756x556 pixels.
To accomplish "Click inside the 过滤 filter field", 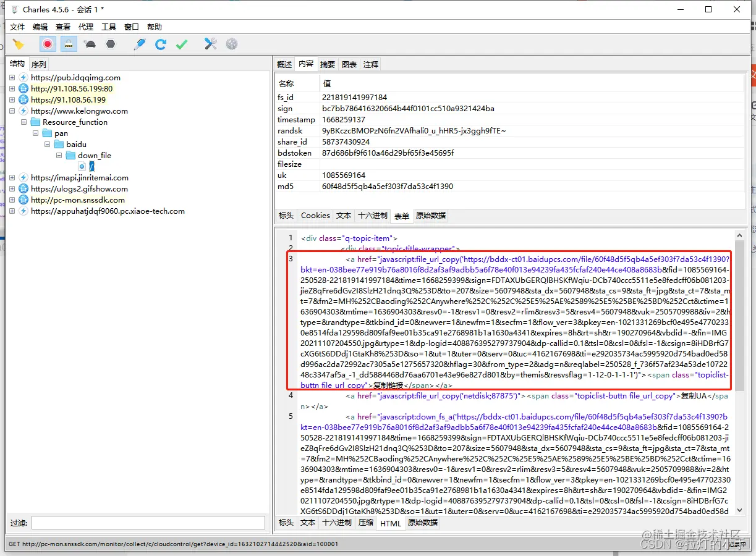I will [148, 523].
